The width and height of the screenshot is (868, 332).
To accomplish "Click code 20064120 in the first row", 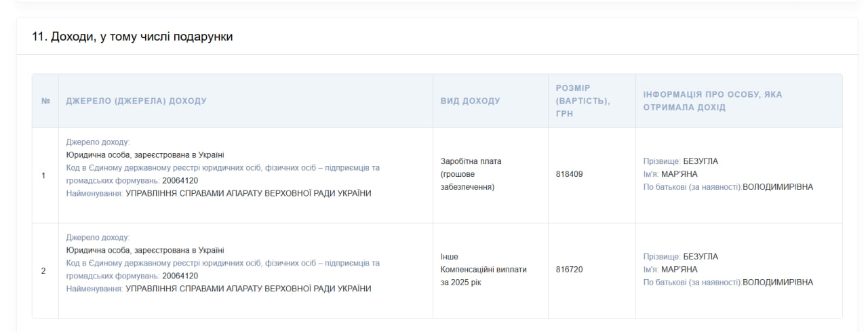I will (x=180, y=181).
